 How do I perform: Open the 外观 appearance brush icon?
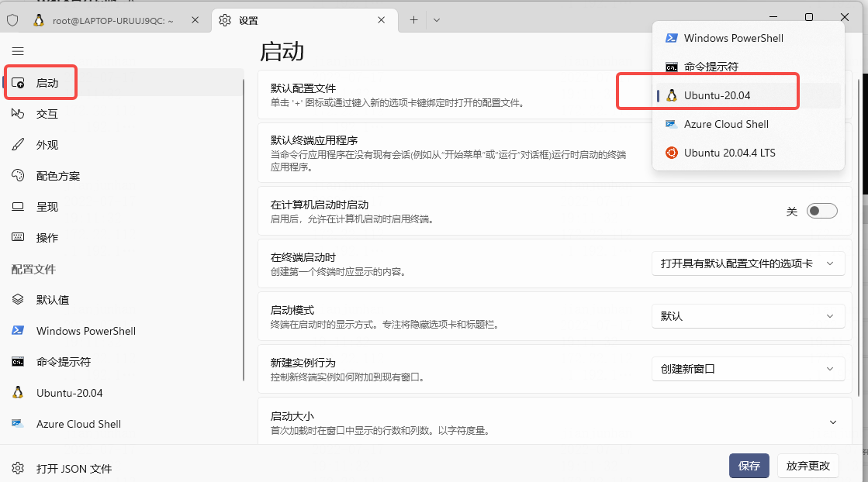18,145
